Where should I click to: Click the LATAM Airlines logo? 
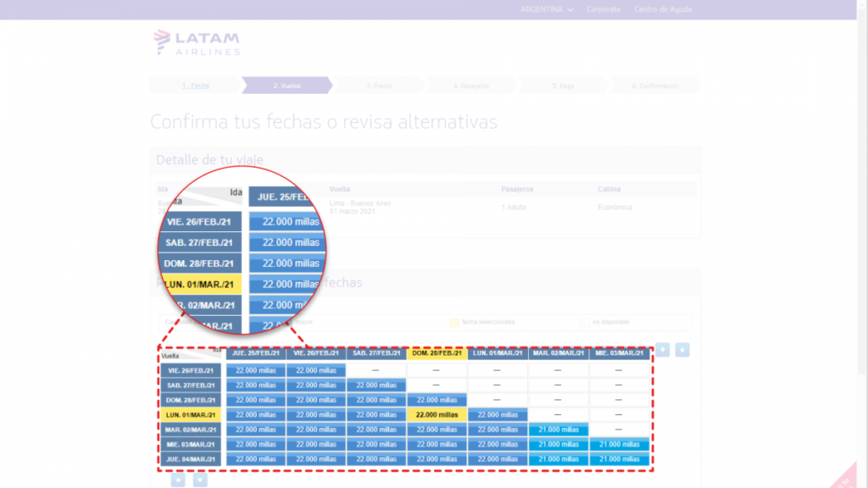[197, 42]
